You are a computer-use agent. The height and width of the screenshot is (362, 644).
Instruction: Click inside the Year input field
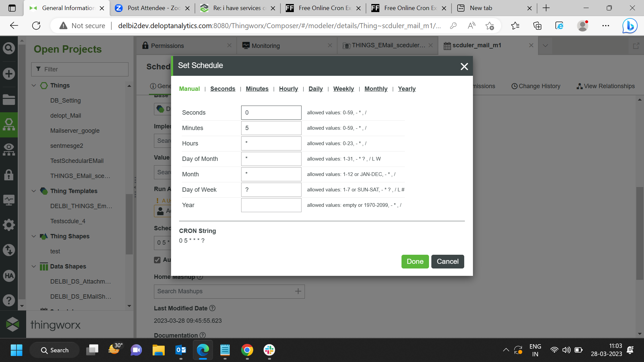[x=271, y=205]
